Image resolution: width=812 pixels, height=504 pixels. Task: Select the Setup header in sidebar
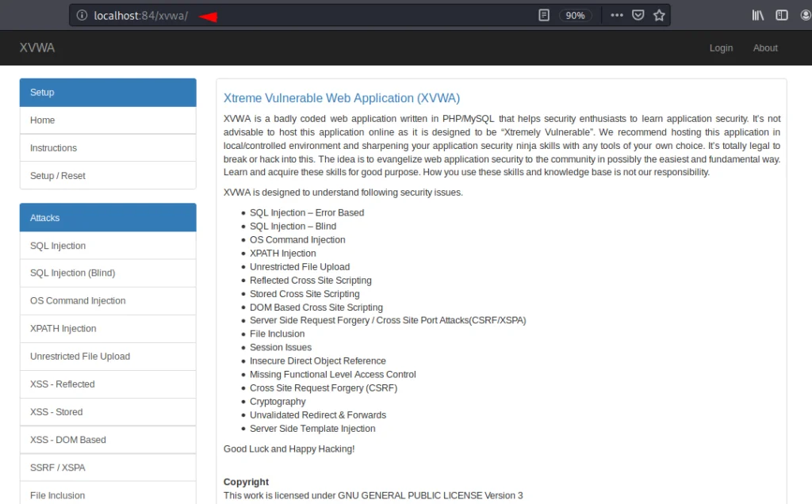click(x=108, y=92)
